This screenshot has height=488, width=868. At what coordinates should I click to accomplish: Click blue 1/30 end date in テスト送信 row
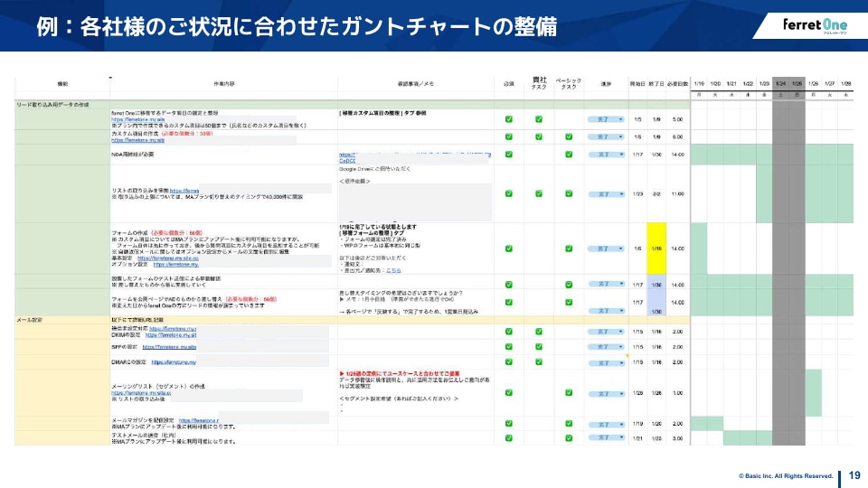tap(656, 282)
